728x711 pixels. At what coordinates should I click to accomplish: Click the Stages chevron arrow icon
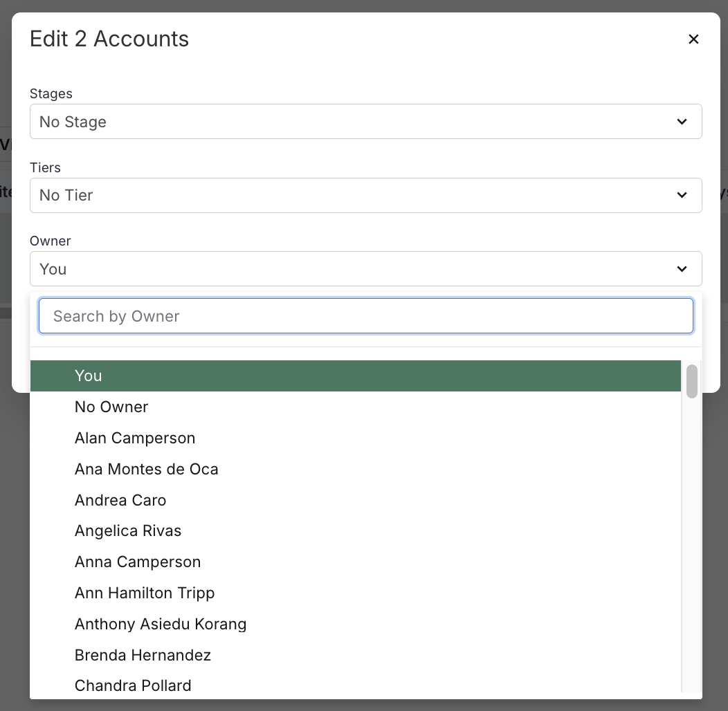tap(682, 122)
